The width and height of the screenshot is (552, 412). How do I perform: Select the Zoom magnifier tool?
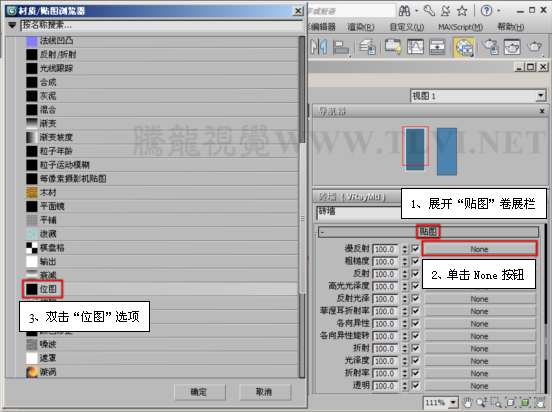tap(481, 402)
